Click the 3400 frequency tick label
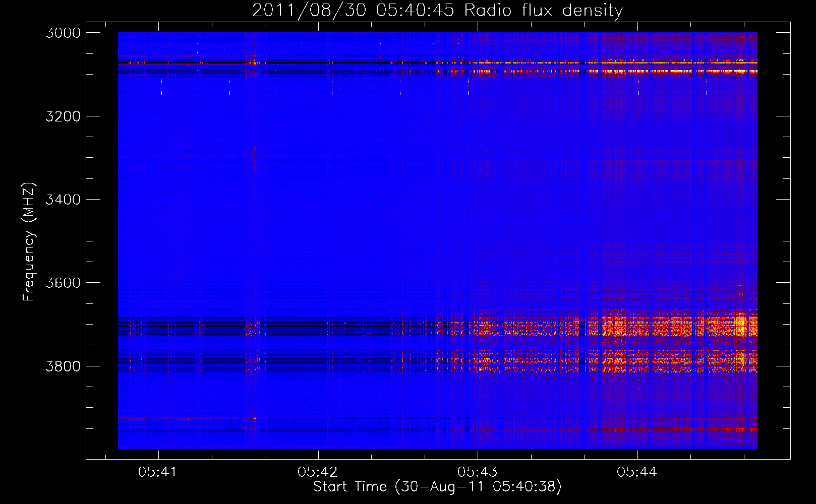Viewport: 816px width, 504px height. click(x=63, y=200)
